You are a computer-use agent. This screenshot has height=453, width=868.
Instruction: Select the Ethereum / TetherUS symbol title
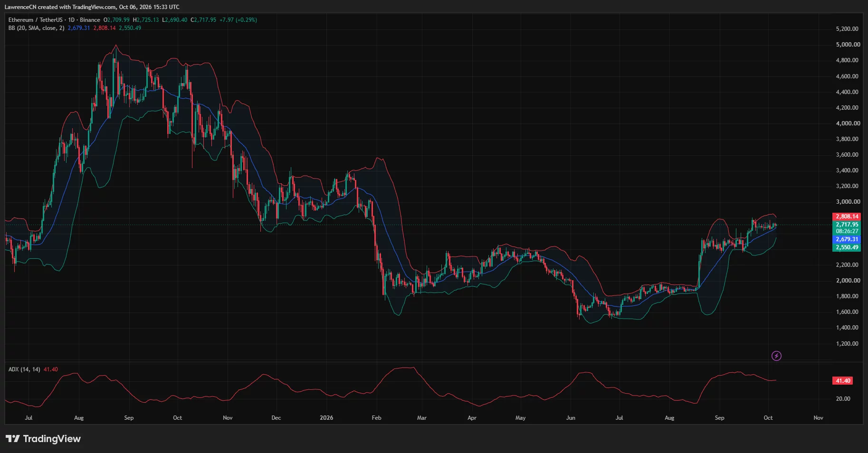coord(35,20)
